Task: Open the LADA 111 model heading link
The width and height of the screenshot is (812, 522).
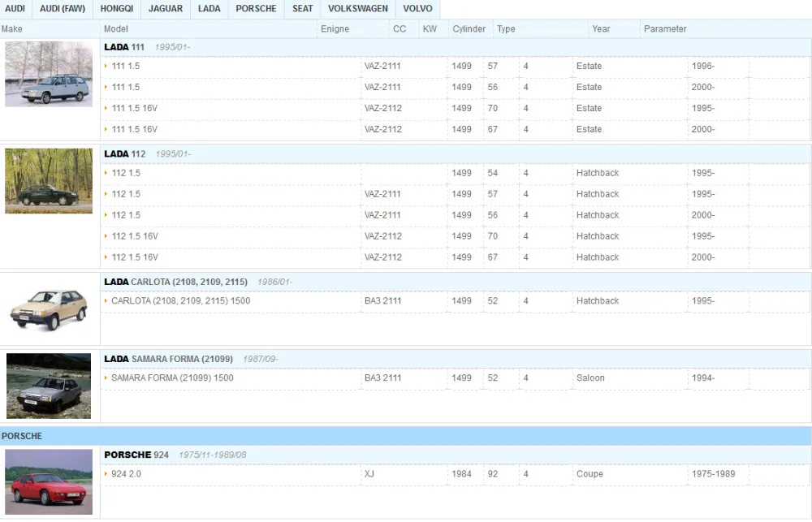Action: (124, 47)
